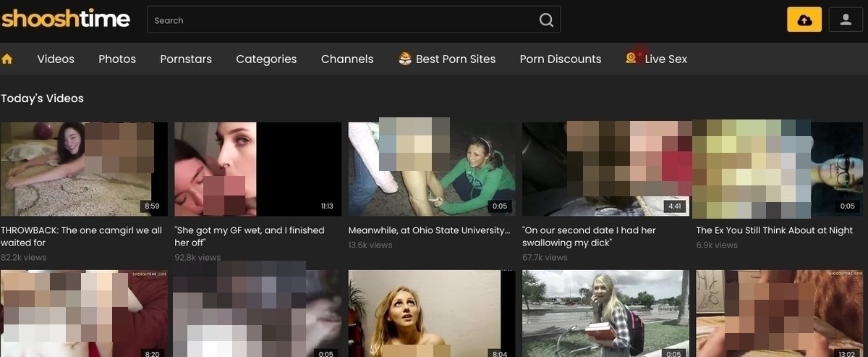Select Channels in the navigation bar
Viewport: 868px width, 357px height.
click(347, 59)
